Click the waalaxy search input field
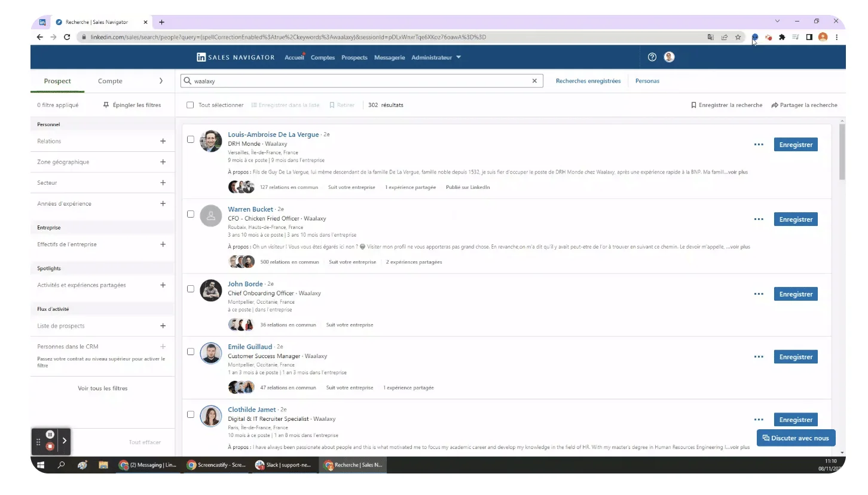The width and height of the screenshot is (868, 495). click(x=362, y=81)
